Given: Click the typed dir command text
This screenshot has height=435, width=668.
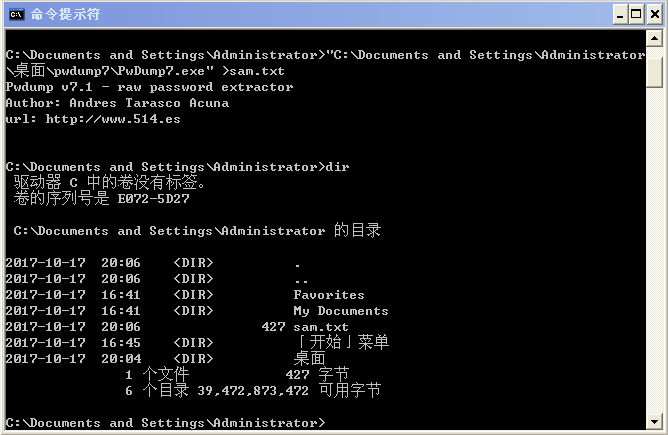Looking at the screenshot, I should [337, 167].
